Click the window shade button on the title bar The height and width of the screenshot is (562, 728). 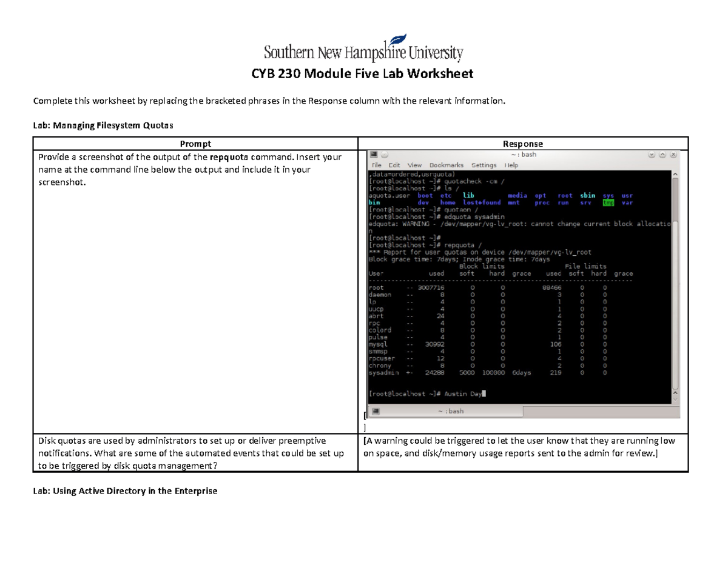(x=662, y=155)
